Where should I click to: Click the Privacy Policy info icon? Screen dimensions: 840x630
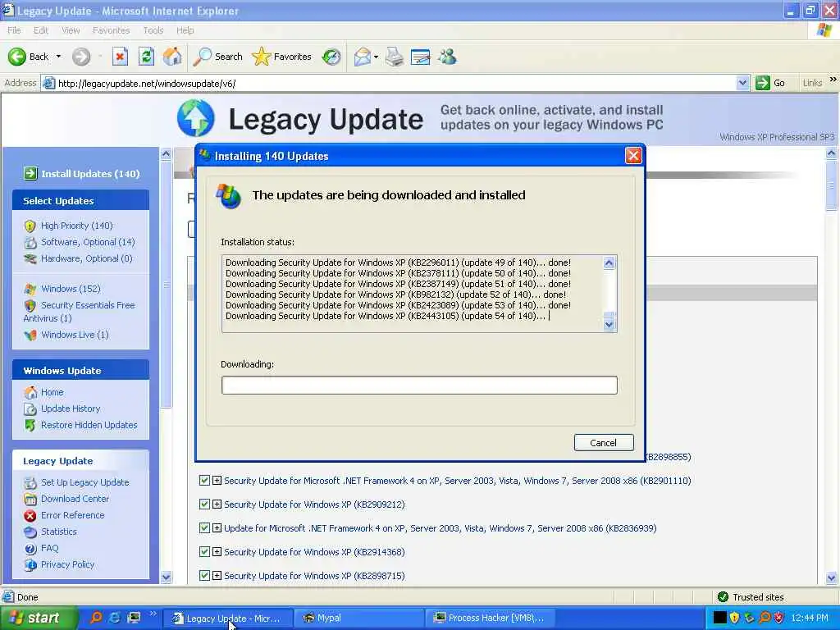pyautogui.click(x=30, y=564)
